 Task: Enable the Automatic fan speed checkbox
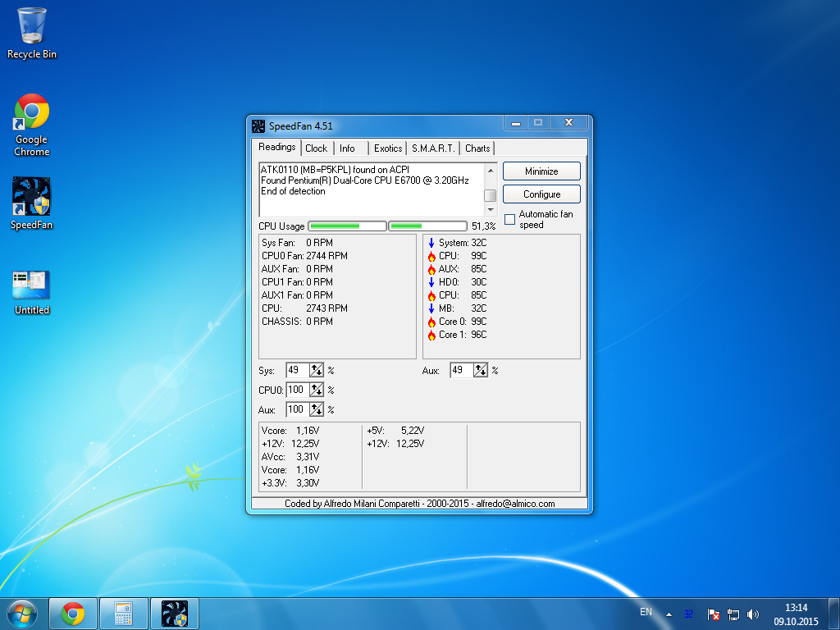click(x=509, y=219)
